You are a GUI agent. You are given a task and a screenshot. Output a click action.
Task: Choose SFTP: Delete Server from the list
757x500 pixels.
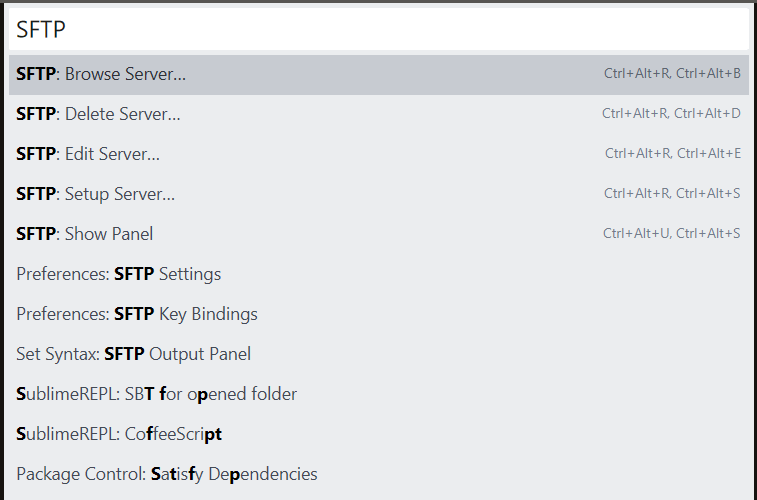tap(98, 114)
